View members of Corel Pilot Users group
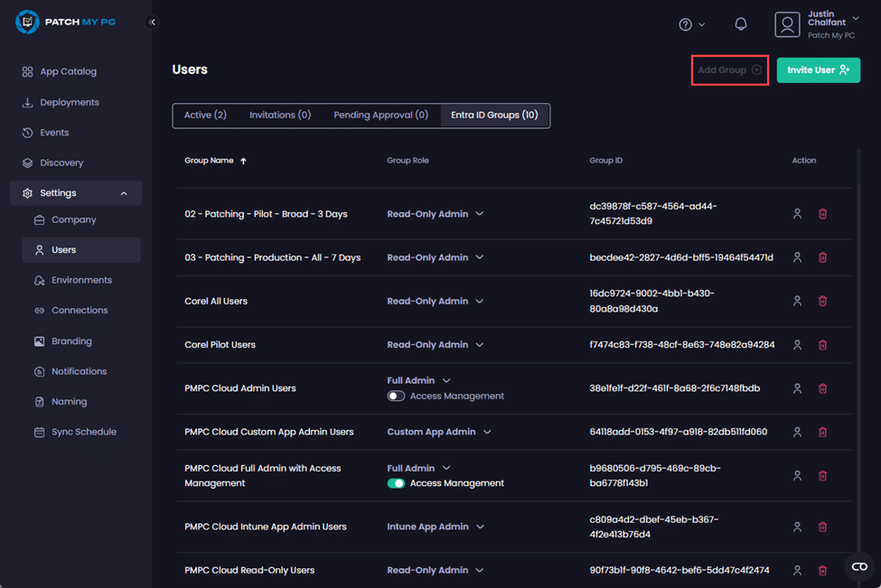 [797, 345]
